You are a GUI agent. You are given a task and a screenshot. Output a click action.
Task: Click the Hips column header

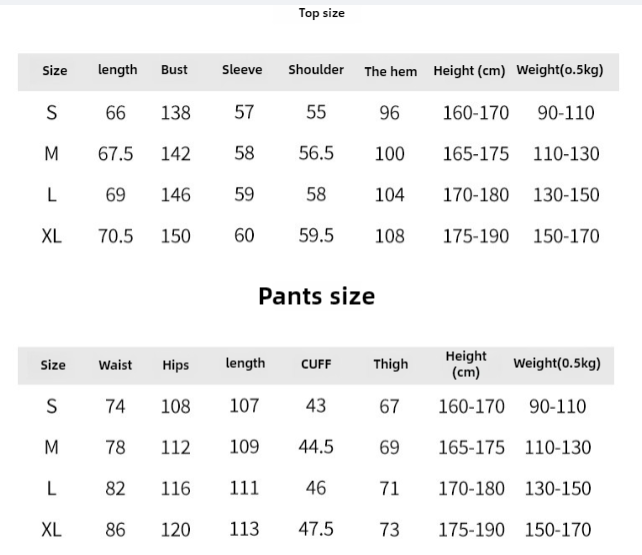(x=175, y=365)
